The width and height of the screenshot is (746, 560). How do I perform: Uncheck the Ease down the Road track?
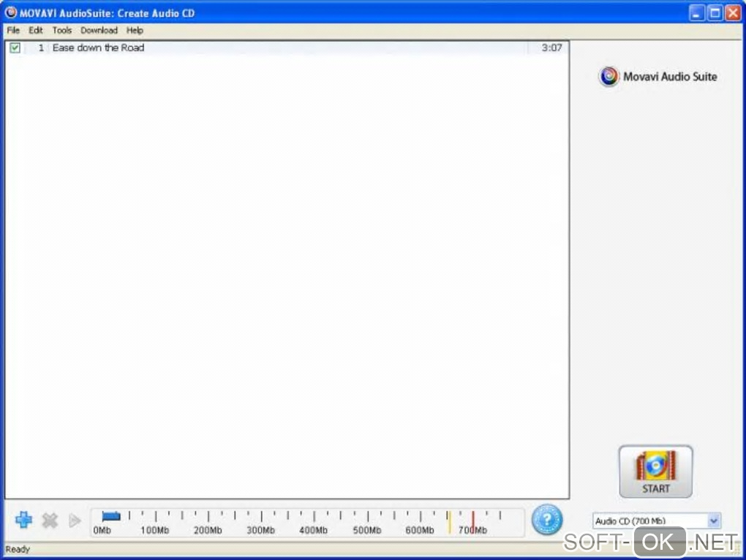[x=15, y=48]
